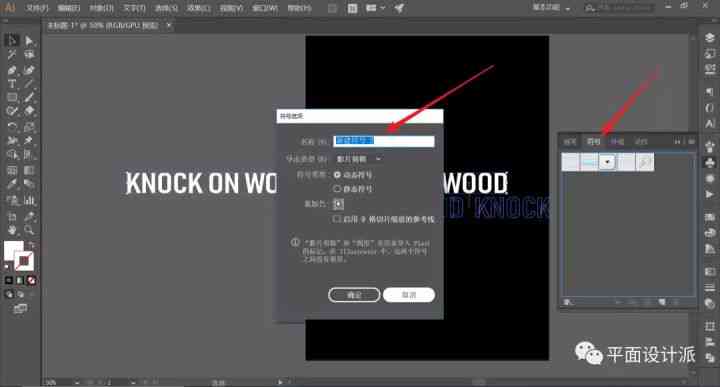720x387 pixels.
Task: Select the Column Graph tool
Action: coord(29,200)
